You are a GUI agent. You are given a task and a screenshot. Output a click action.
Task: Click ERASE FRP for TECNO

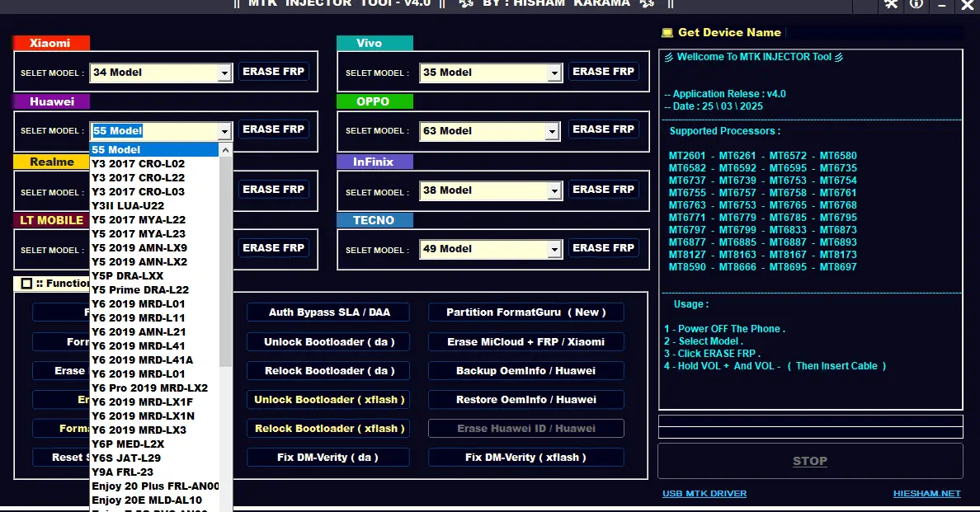tap(603, 247)
